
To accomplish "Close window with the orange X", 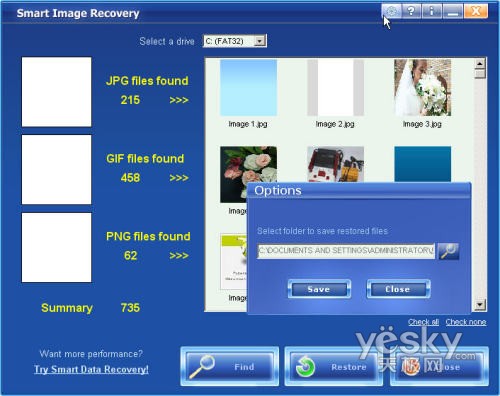I will 476,11.
